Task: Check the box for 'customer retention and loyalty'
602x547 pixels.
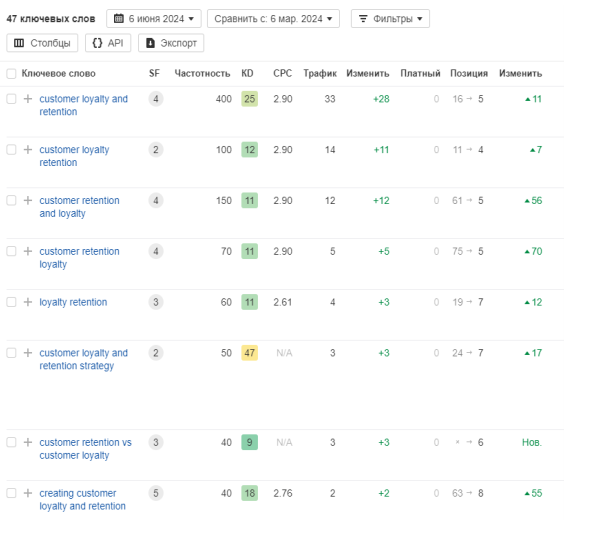Action: pyautogui.click(x=11, y=201)
